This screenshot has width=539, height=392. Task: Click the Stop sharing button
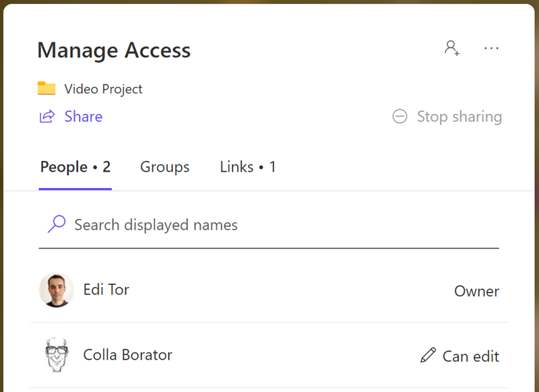click(447, 117)
